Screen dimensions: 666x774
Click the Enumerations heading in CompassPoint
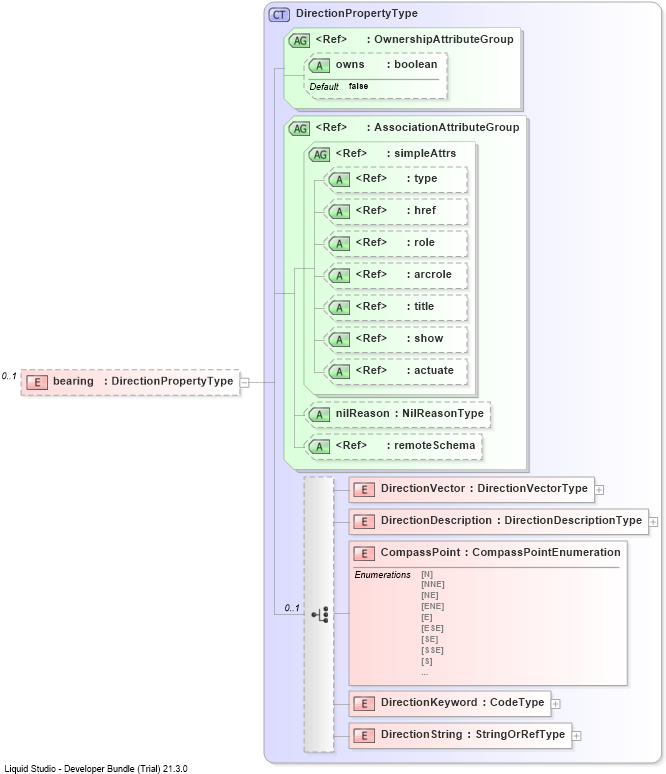pyautogui.click(x=383, y=575)
